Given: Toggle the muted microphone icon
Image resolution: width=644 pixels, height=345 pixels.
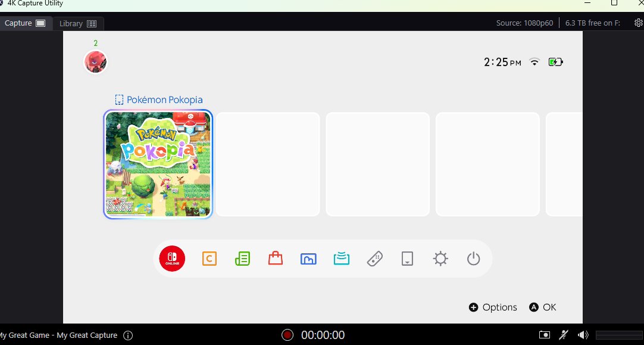Looking at the screenshot, I should point(564,335).
